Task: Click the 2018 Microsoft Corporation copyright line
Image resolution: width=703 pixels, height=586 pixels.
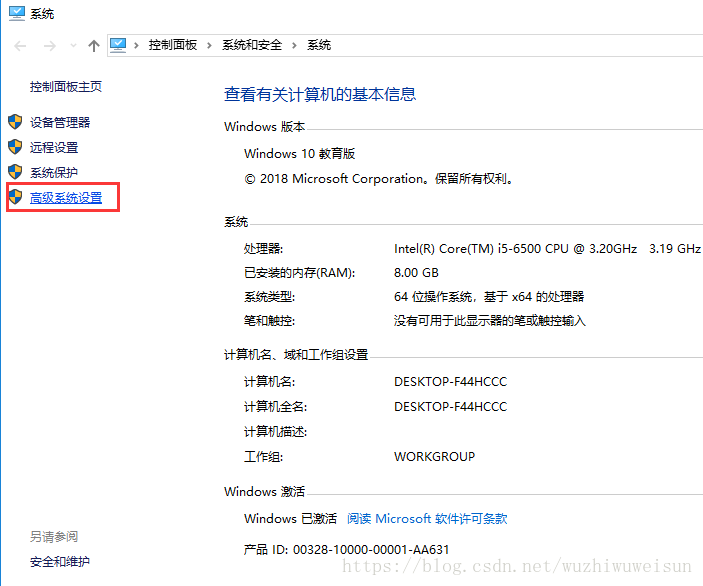Action: coord(378,179)
